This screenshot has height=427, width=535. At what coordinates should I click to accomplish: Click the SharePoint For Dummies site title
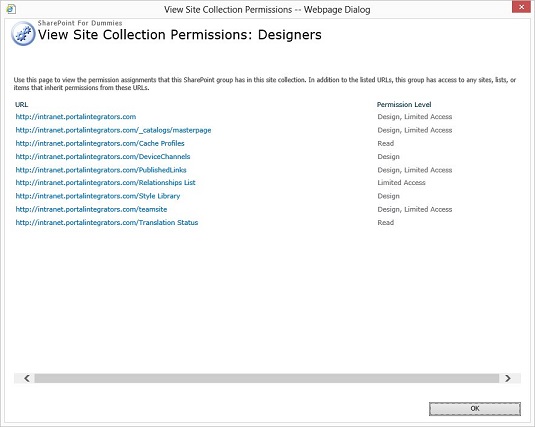[x=80, y=23]
